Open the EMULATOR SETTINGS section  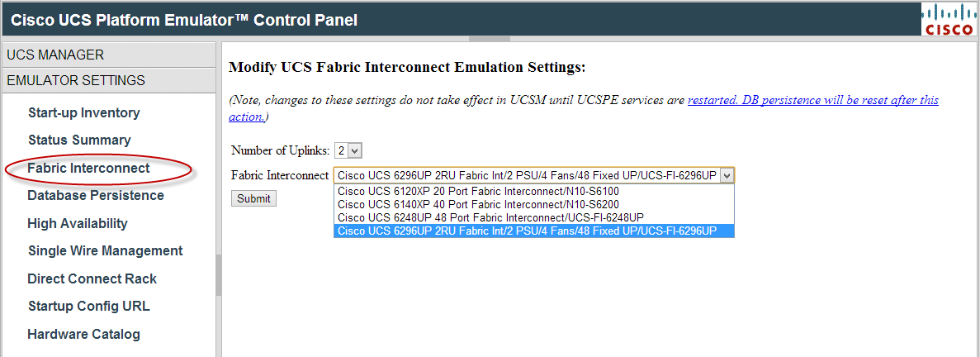click(76, 81)
